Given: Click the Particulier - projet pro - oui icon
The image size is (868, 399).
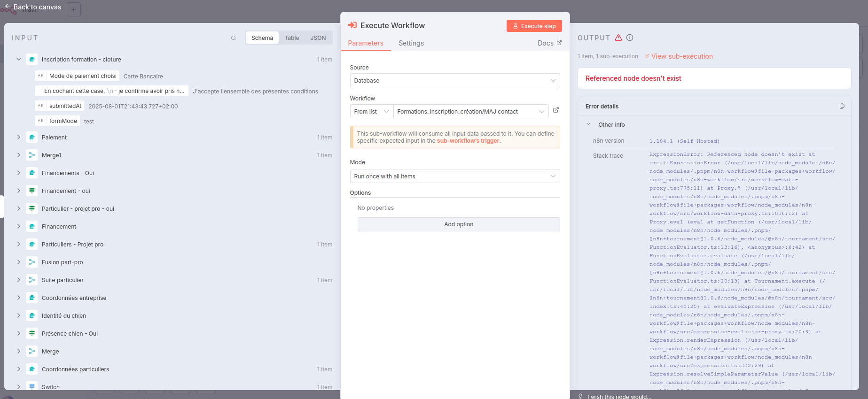Looking at the screenshot, I should pyautogui.click(x=32, y=209).
